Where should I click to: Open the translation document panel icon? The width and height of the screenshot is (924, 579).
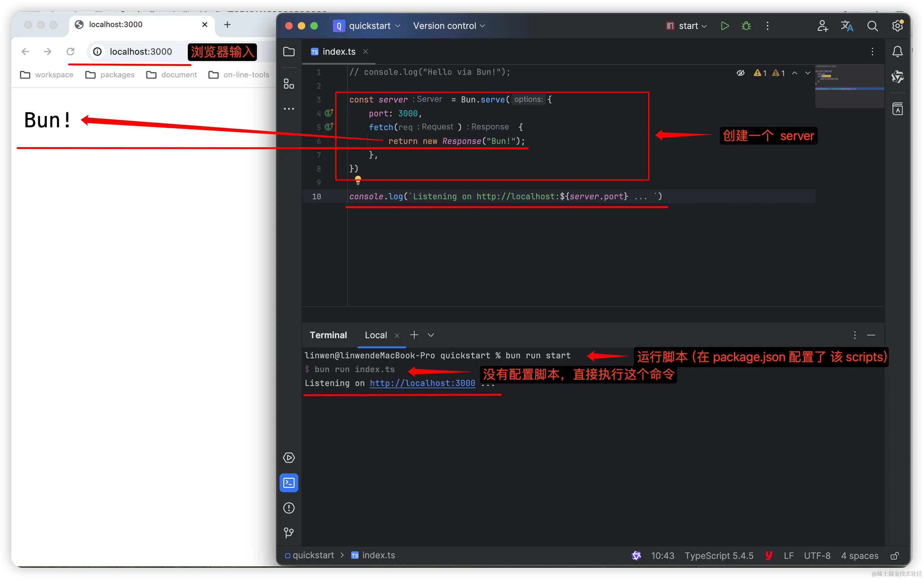click(x=898, y=109)
